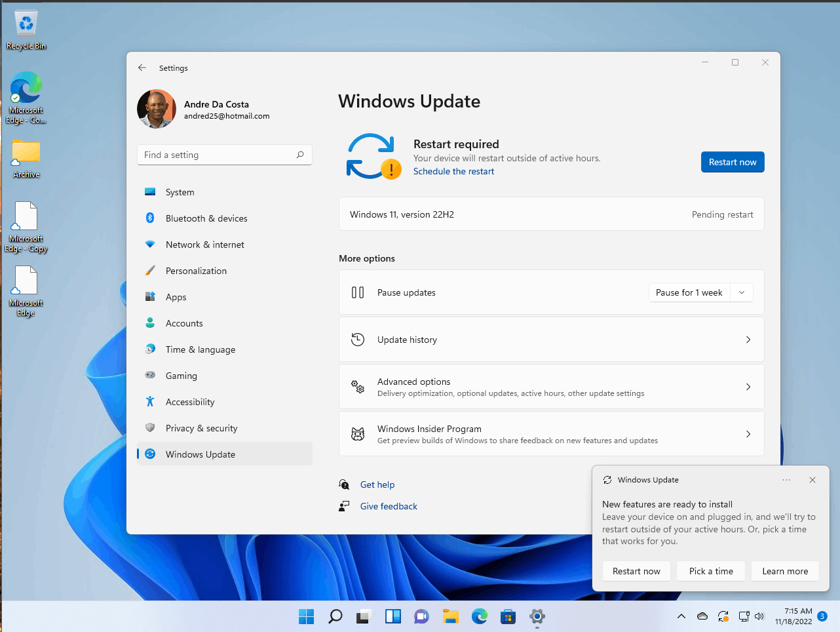Click the Advanced options gears icon

click(x=358, y=387)
